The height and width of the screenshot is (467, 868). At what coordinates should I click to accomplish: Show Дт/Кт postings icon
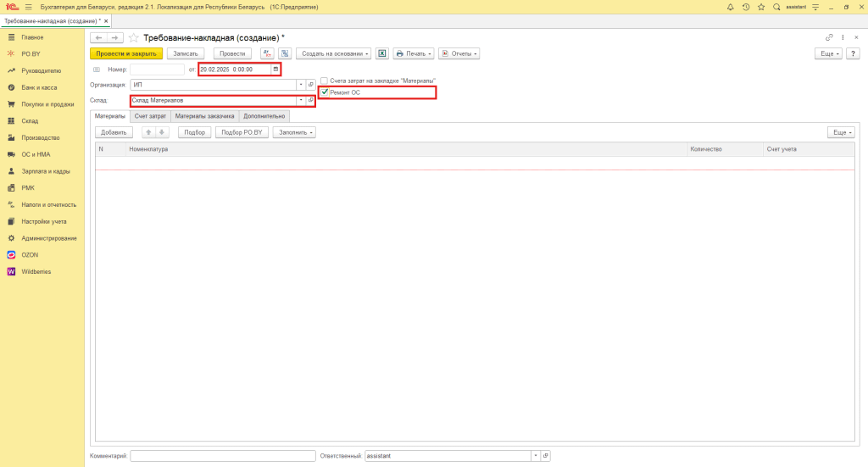coord(267,53)
